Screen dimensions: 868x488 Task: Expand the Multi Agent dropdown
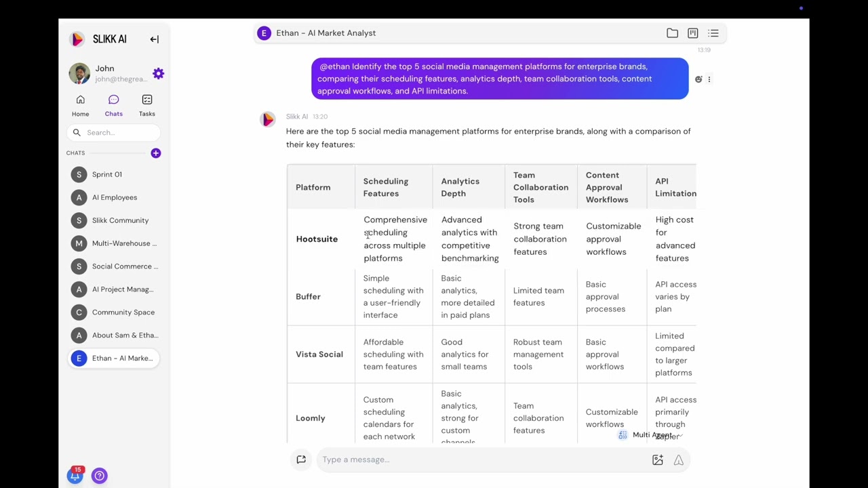point(651,435)
